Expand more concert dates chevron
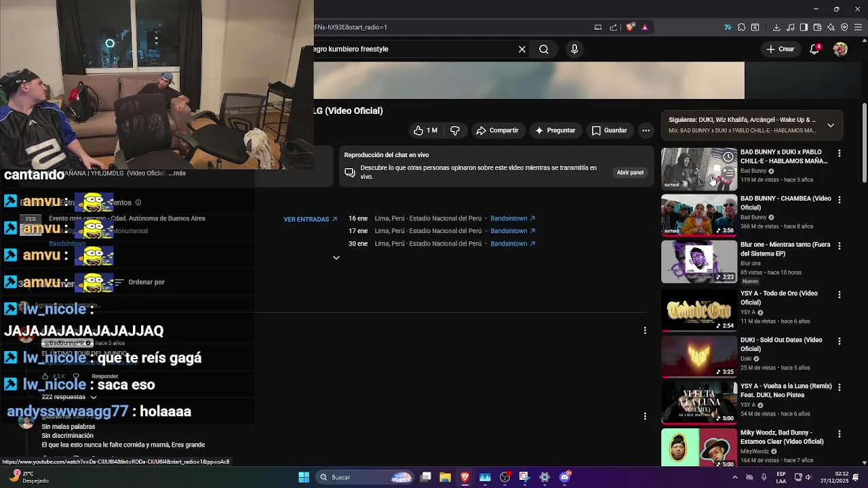Image resolution: width=868 pixels, height=488 pixels. click(x=336, y=258)
